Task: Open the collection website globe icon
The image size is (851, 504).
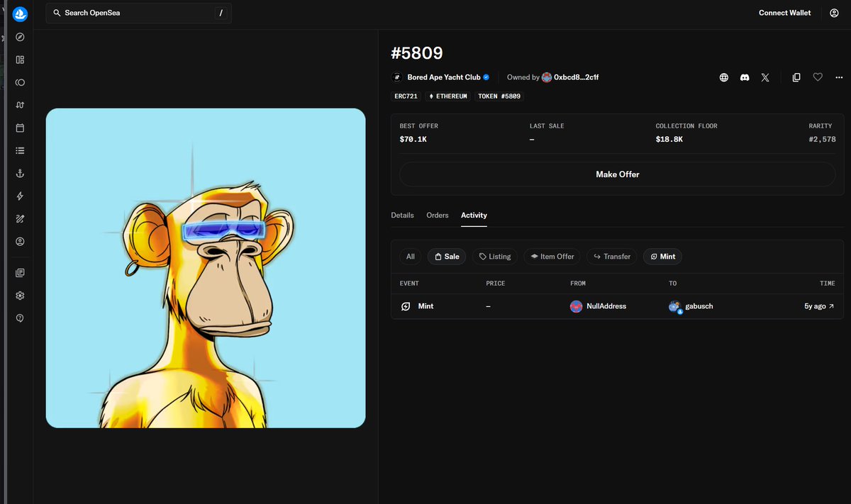Action: [724, 77]
